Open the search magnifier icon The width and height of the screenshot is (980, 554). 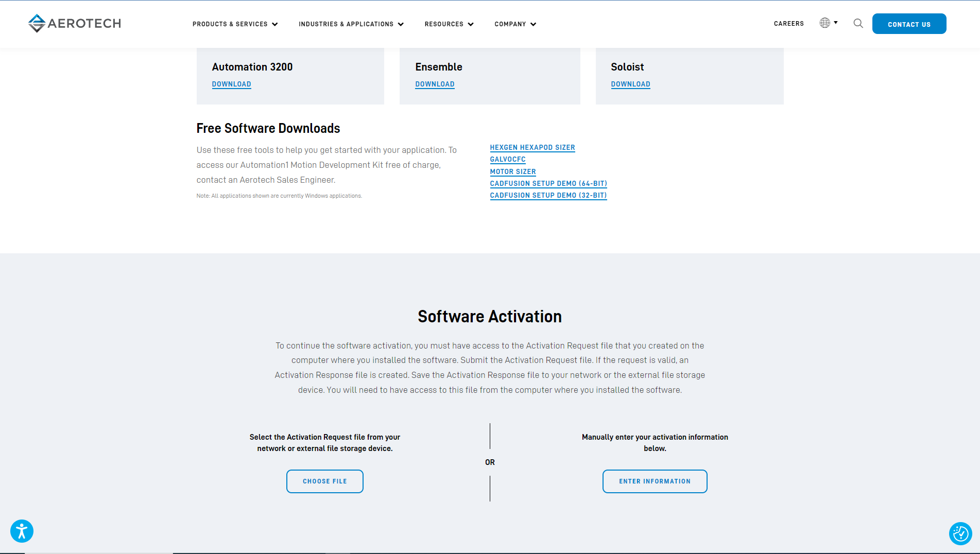pyautogui.click(x=858, y=23)
